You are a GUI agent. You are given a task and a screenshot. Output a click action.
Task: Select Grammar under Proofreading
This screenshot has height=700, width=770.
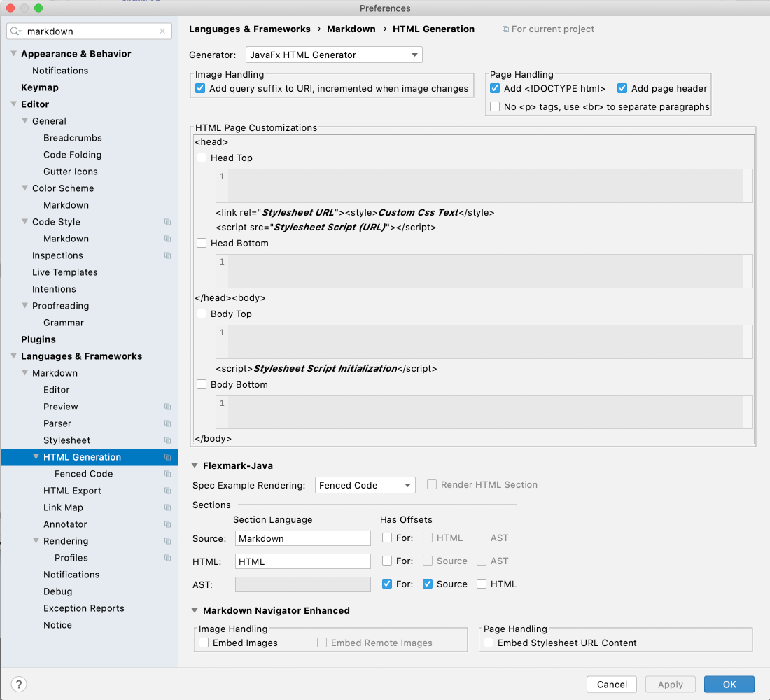tap(63, 323)
